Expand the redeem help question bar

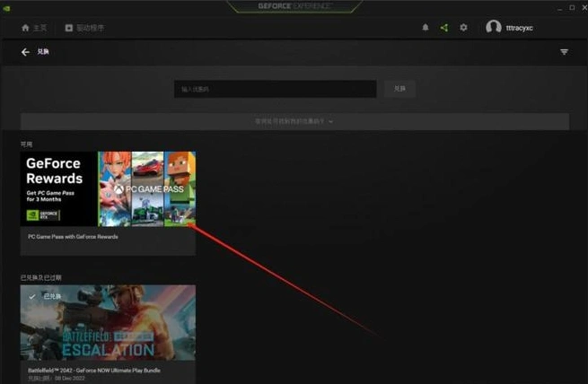[x=294, y=121]
